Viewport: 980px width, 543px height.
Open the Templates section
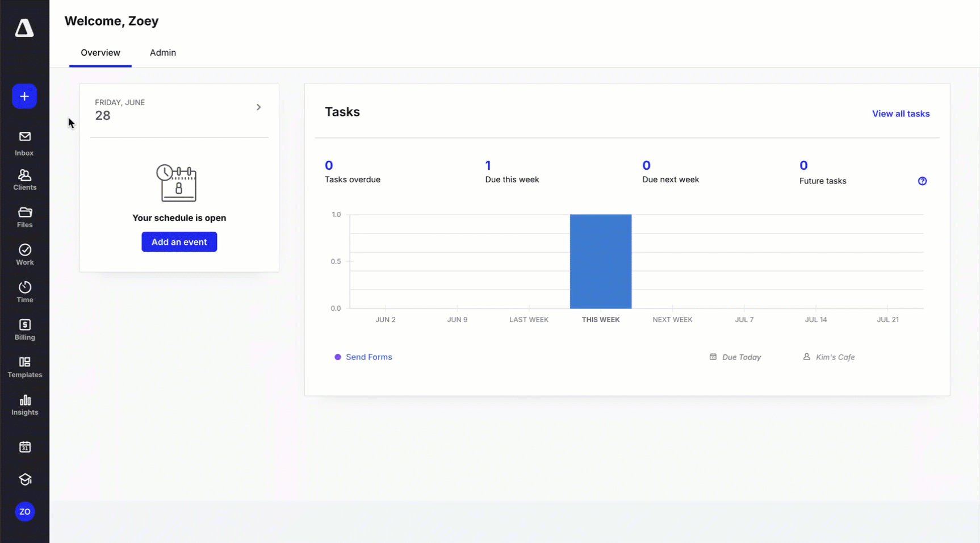point(24,366)
